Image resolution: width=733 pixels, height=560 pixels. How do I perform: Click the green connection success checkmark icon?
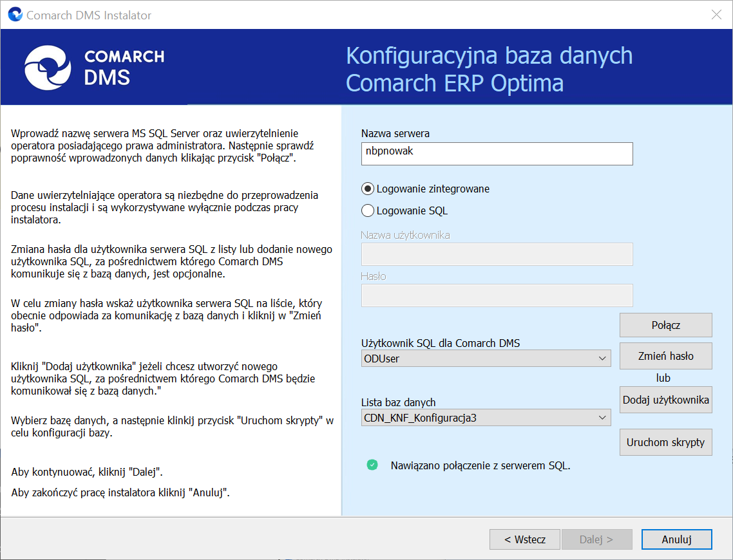(372, 465)
